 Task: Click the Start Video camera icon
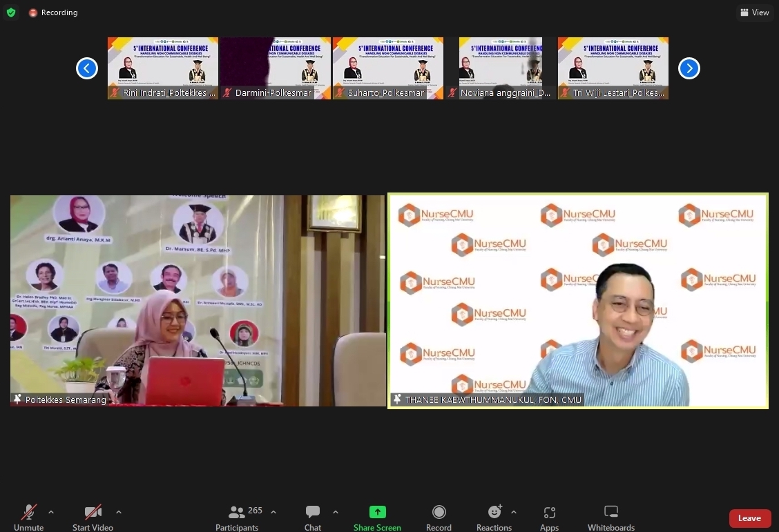click(93, 512)
